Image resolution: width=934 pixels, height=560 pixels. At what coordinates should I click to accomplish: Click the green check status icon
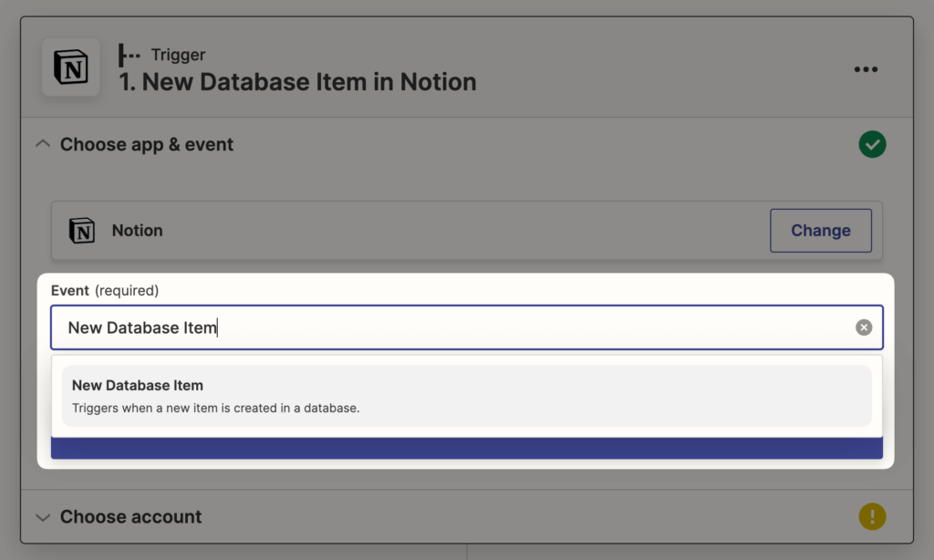pos(872,144)
